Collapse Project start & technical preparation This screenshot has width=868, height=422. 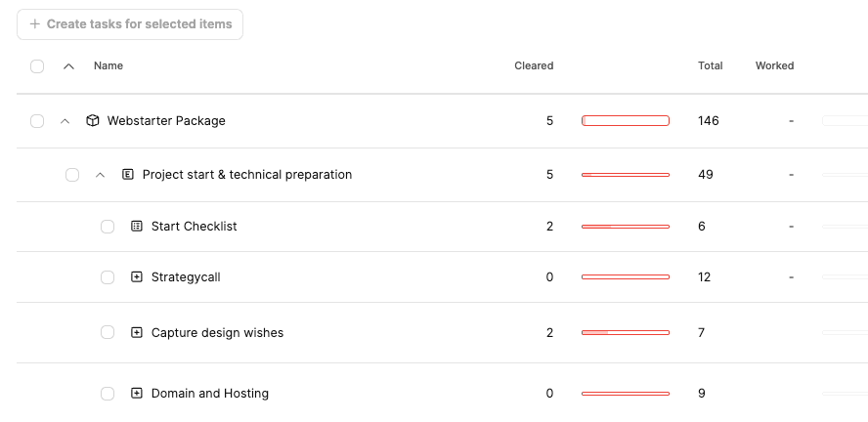pyautogui.click(x=100, y=175)
